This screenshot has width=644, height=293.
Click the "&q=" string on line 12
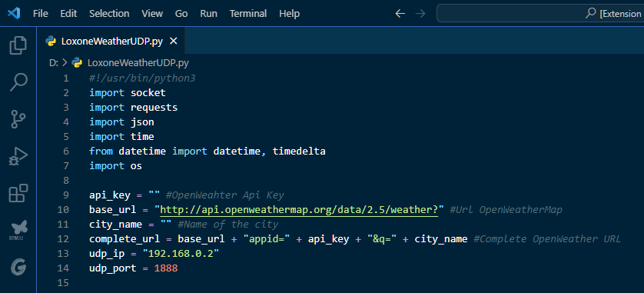pyautogui.click(x=381, y=238)
